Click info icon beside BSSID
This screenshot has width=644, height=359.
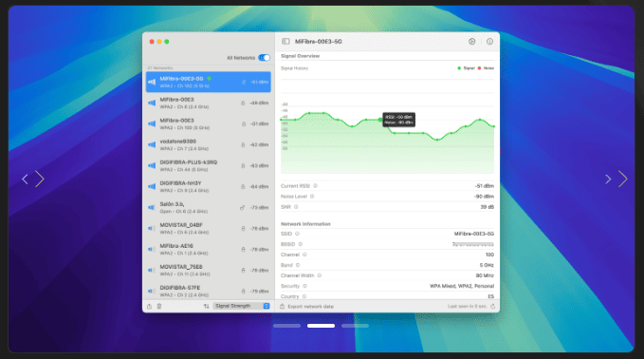click(x=301, y=244)
